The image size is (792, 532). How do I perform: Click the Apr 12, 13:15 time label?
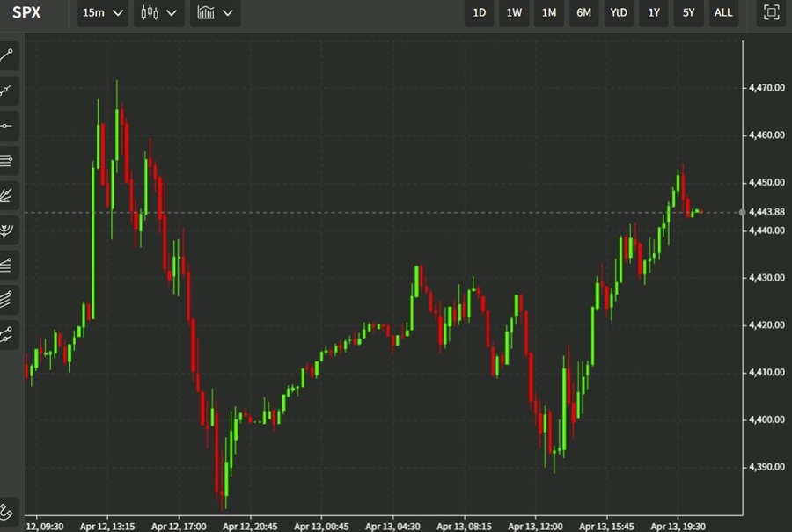point(107,527)
